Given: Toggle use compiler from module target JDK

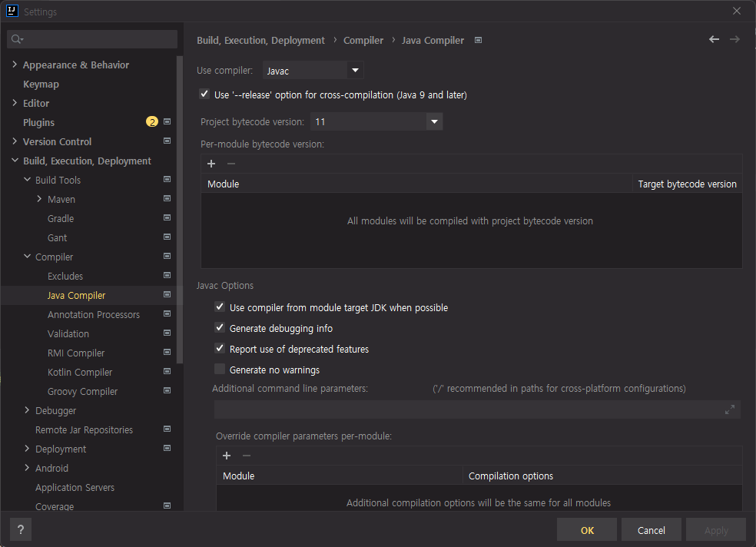Looking at the screenshot, I should tap(220, 307).
